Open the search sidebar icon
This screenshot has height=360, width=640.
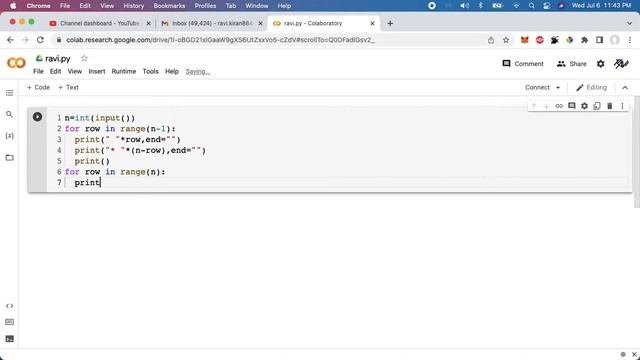click(x=9, y=114)
